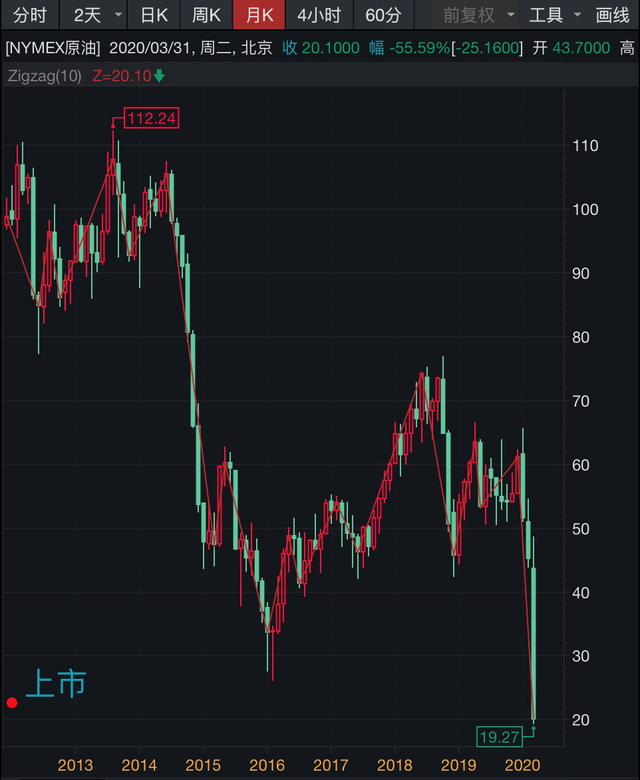Image resolution: width=640 pixels, height=780 pixels.
Task: Click the 112.24 high price label
Action: point(151,118)
